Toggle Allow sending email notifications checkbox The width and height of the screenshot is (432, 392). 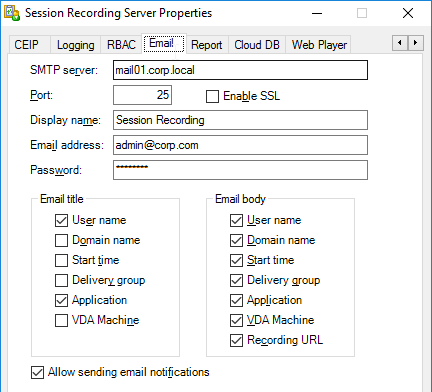[x=37, y=372]
